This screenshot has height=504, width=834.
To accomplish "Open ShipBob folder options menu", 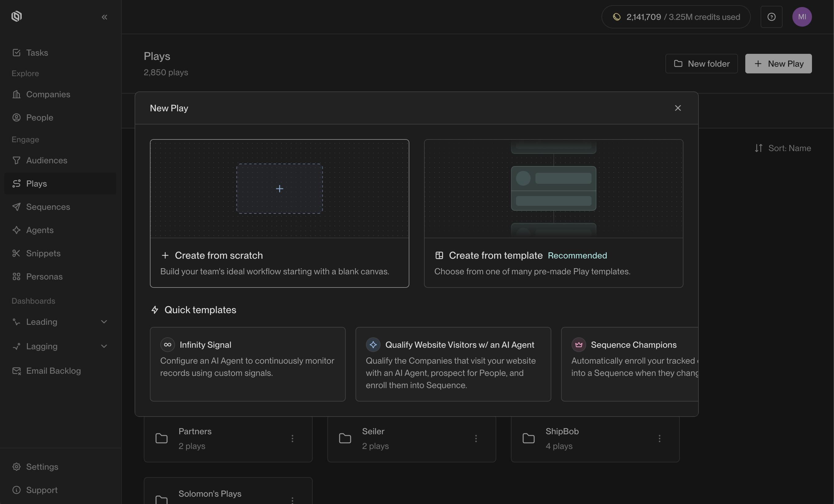I will pyautogui.click(x=659, y=438).
